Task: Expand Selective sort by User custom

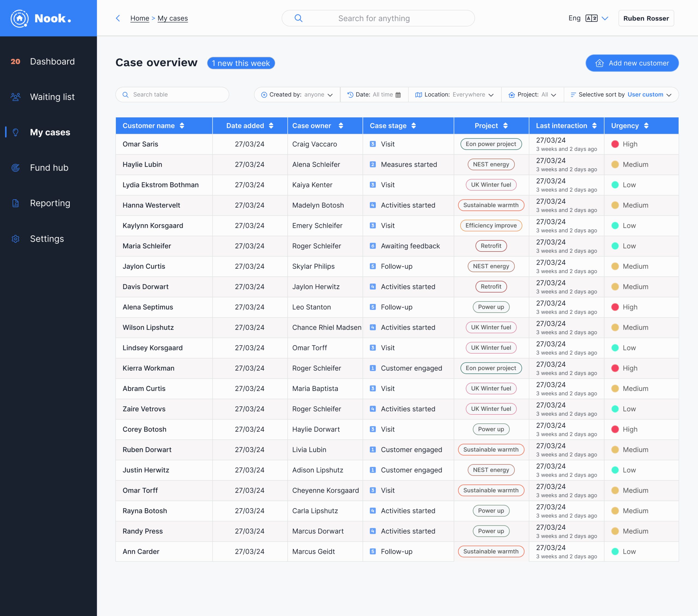Action: tap(621, 95)
